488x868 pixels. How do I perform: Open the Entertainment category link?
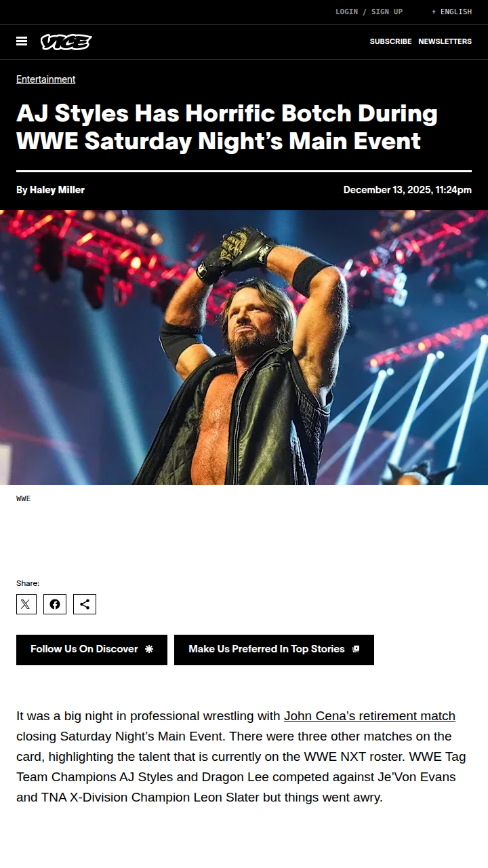click(45, 79)
